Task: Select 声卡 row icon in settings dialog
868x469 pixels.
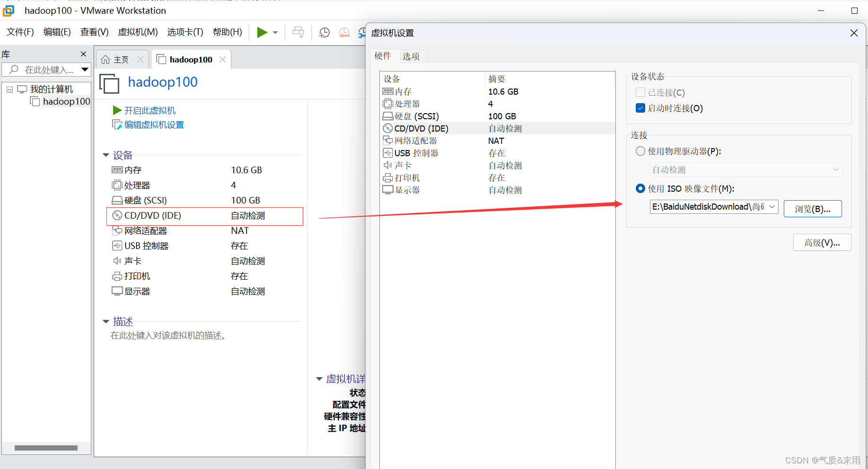Action: point(388,165)
